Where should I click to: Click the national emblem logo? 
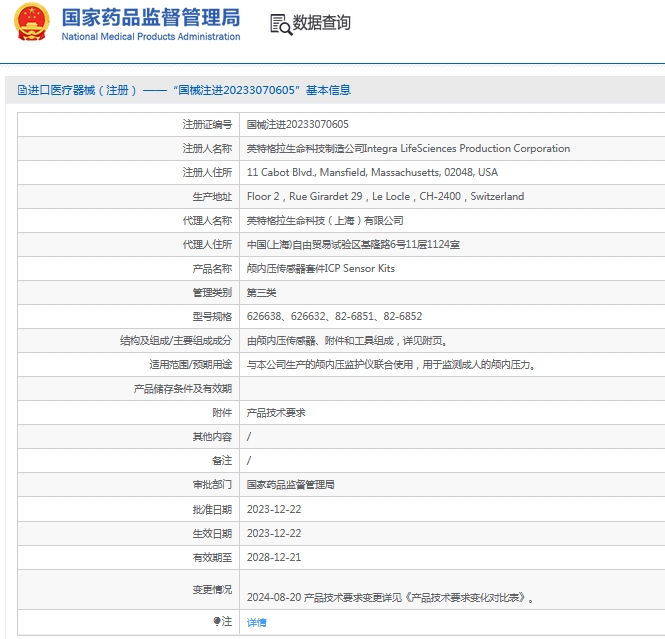(31, 22)
